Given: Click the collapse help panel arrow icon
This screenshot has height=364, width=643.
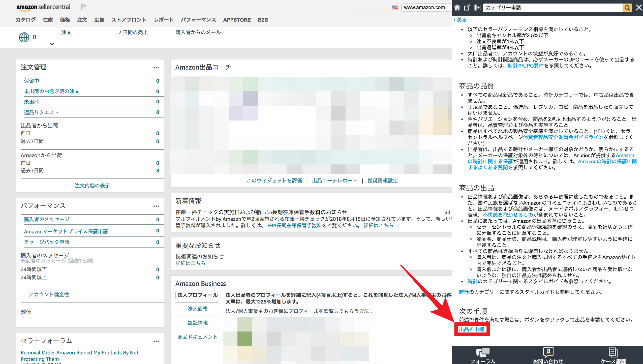Looking at the screenshot, I should pos(477,8).
